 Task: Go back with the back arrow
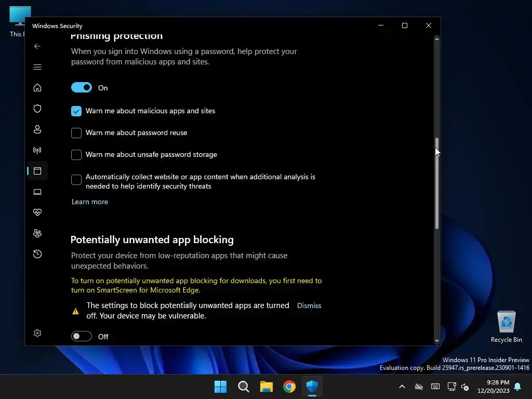37,46
